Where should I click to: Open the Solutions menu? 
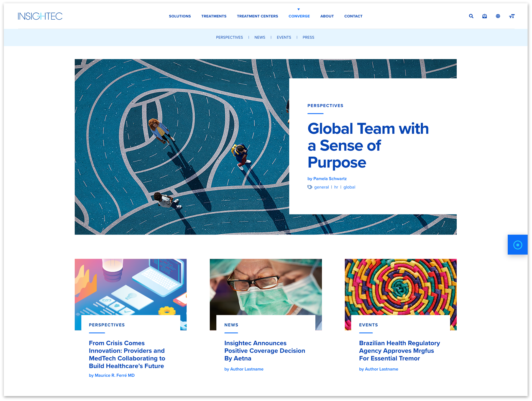click(180, 16)
